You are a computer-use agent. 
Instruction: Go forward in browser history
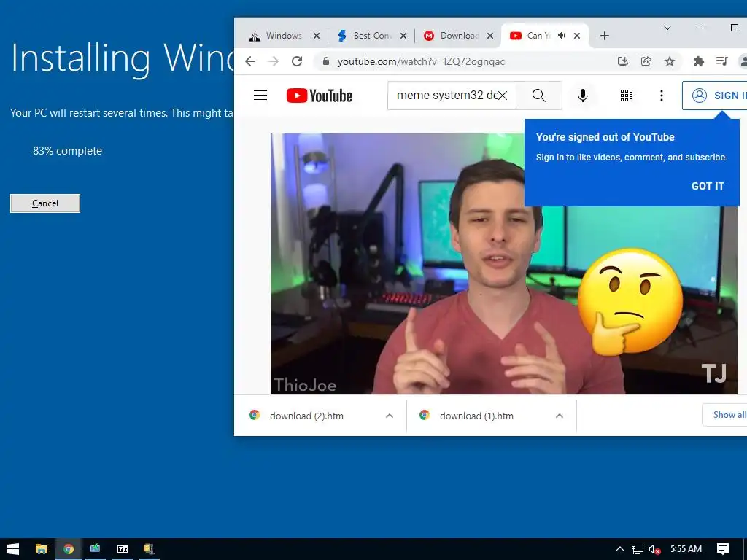(273, 61)
